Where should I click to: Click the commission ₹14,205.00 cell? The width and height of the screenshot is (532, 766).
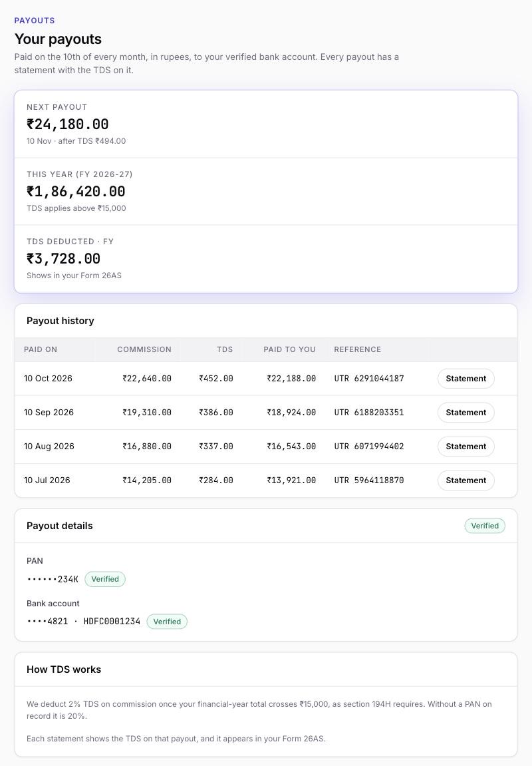point(147,480)
